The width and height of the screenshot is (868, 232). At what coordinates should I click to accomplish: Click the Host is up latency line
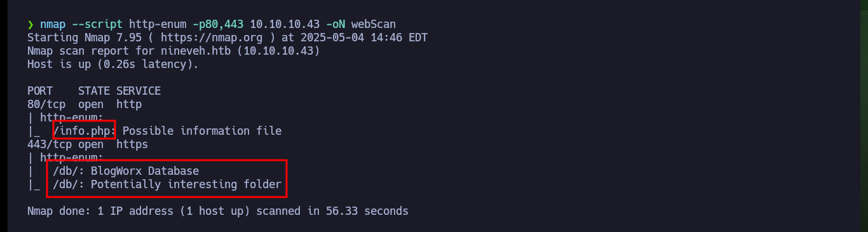tap(113, 64)
